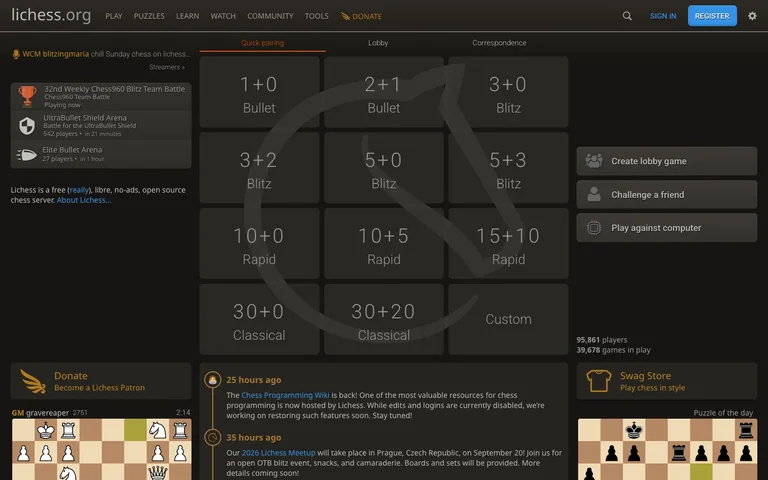This screenshot has width=768, height=480.
Task: Click the microphone streamer icon beside blitzingmaria
Action: pos(16,54)
